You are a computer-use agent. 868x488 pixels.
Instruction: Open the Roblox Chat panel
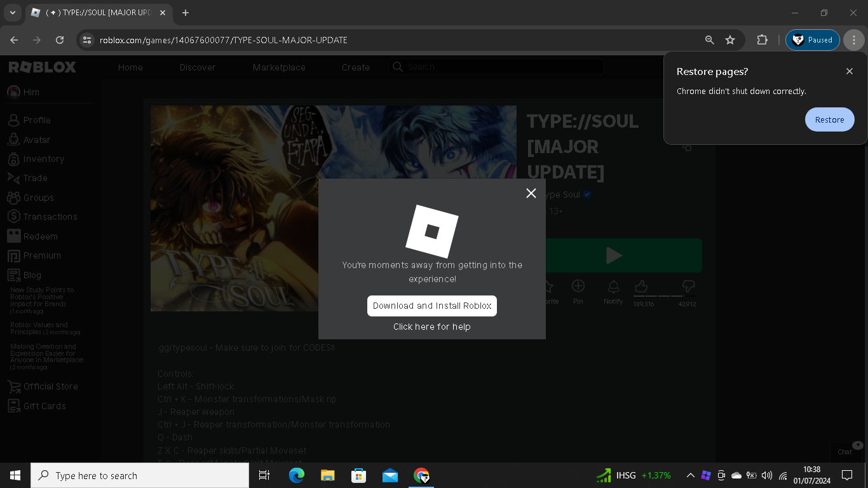845,452
